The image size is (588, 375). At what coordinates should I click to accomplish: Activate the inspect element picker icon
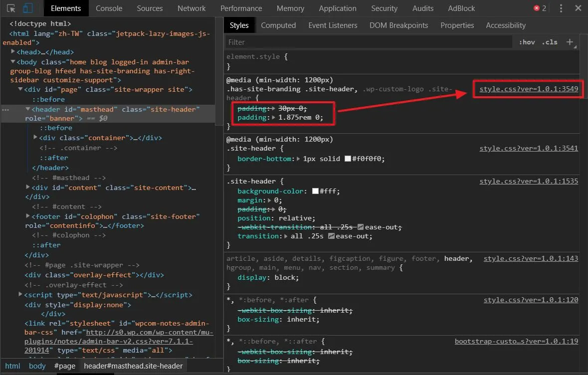click(x=11, y=8)
